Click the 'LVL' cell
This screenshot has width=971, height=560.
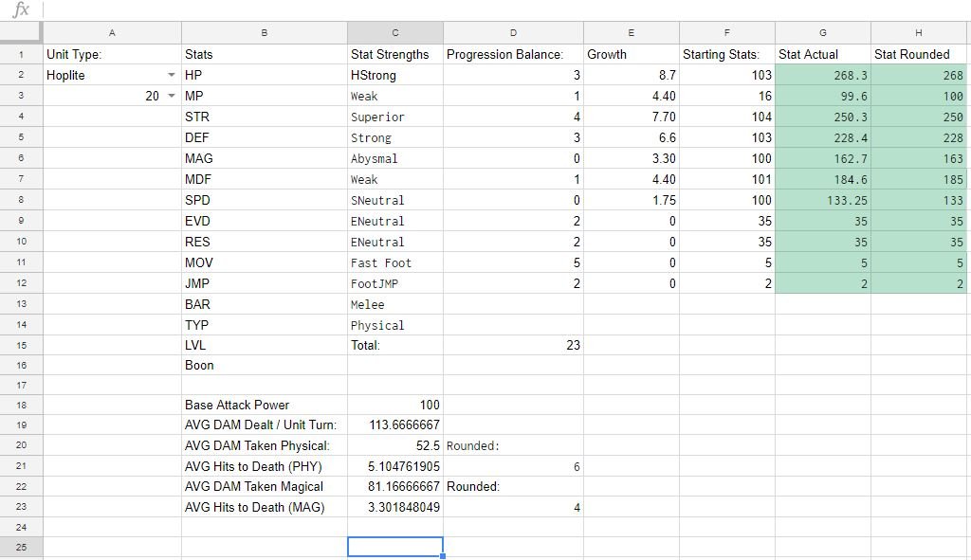265,345
